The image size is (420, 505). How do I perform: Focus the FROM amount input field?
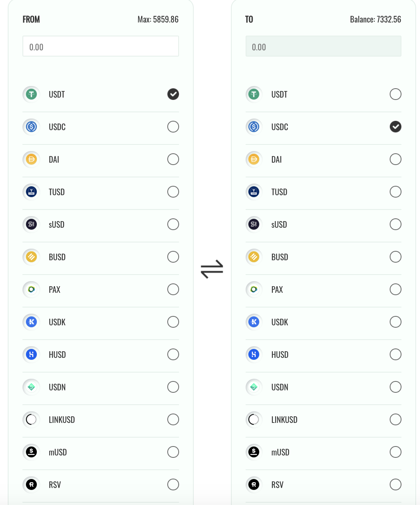[x=101, y=46]
